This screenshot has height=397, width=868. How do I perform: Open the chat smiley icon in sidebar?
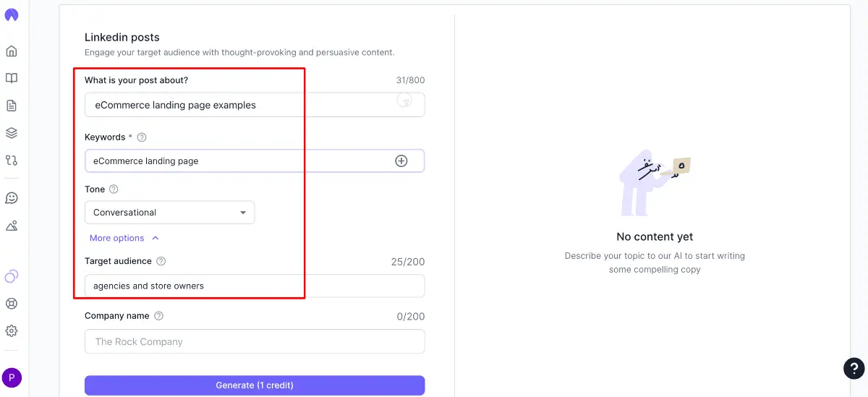tap(12, 198)
